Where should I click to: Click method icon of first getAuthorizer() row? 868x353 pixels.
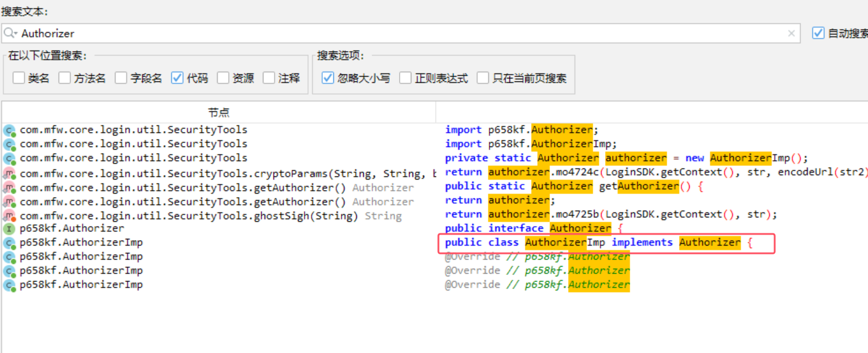click(x=9, y=188)
